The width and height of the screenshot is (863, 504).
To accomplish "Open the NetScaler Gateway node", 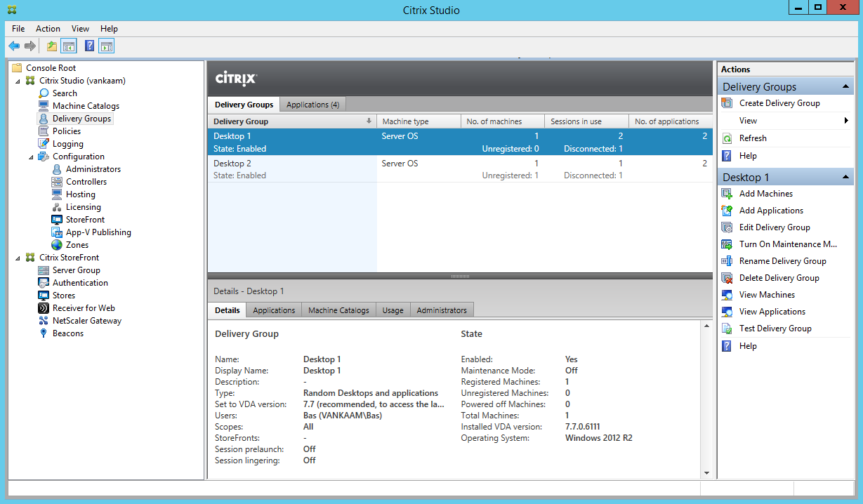I will pyautogui.click(x=87, y=321).
